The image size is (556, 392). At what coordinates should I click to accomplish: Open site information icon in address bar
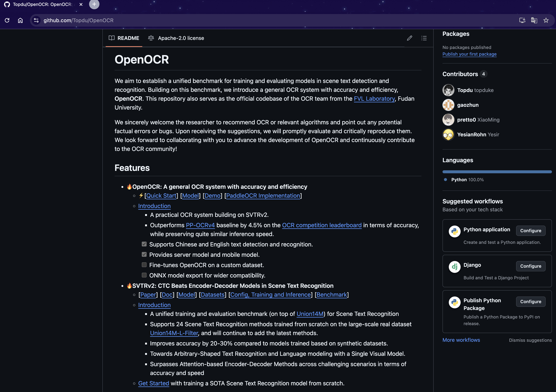(x=36, y=20)
